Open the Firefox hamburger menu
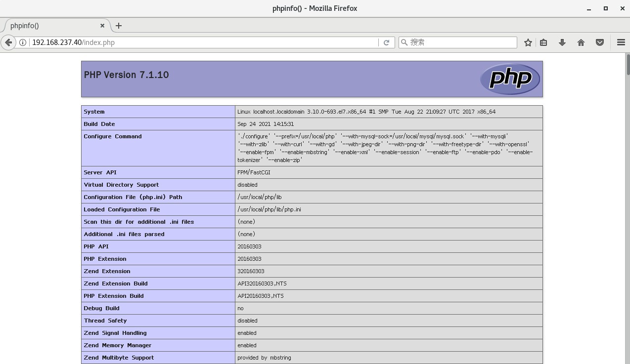Viewport: 630px width, 364px height. tap(621, 42)
